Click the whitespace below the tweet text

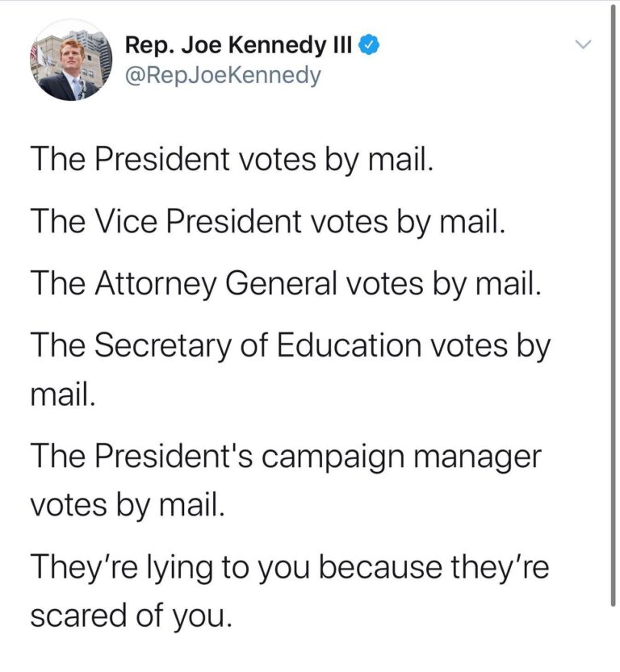(x=310, y=653)
